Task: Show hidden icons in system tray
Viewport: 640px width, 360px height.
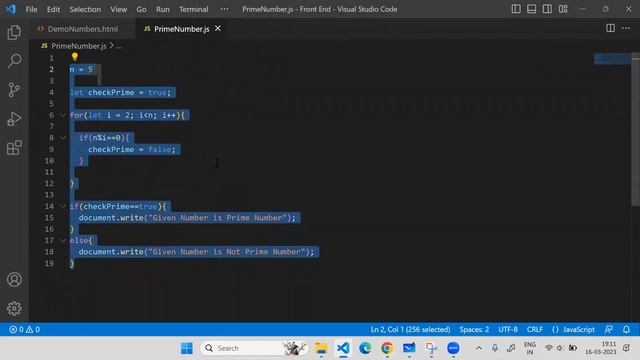Action: click(478, 348)
